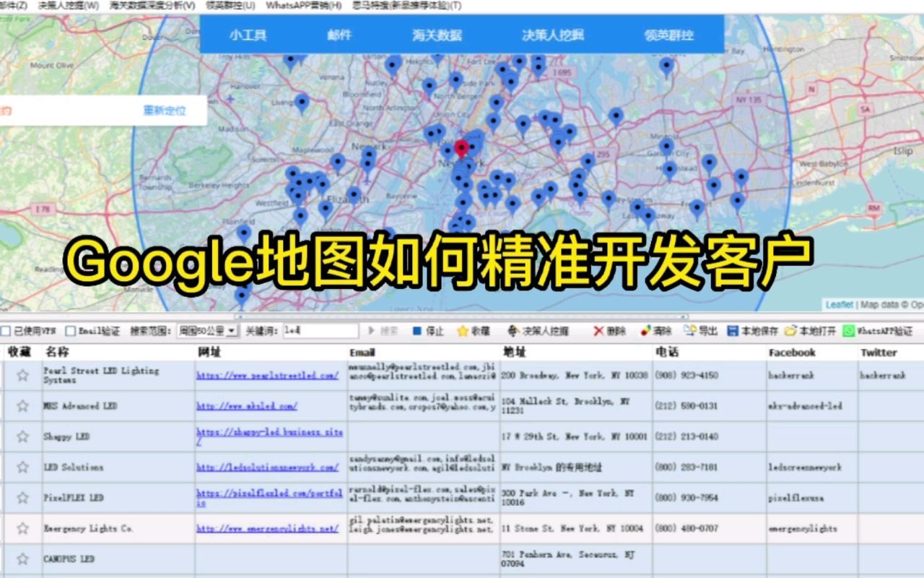924x578 pixels.
Task: Star the PixelFLEX LED row
Action: pos(23,498)
